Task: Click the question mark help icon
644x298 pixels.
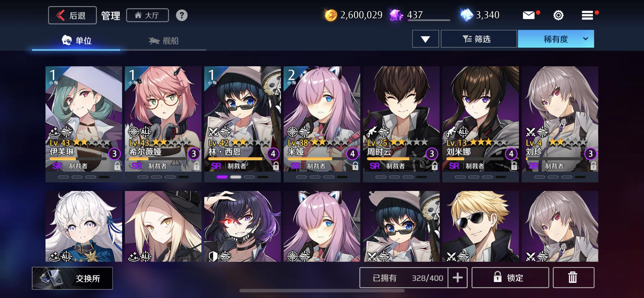Action: tap(181, 15)
